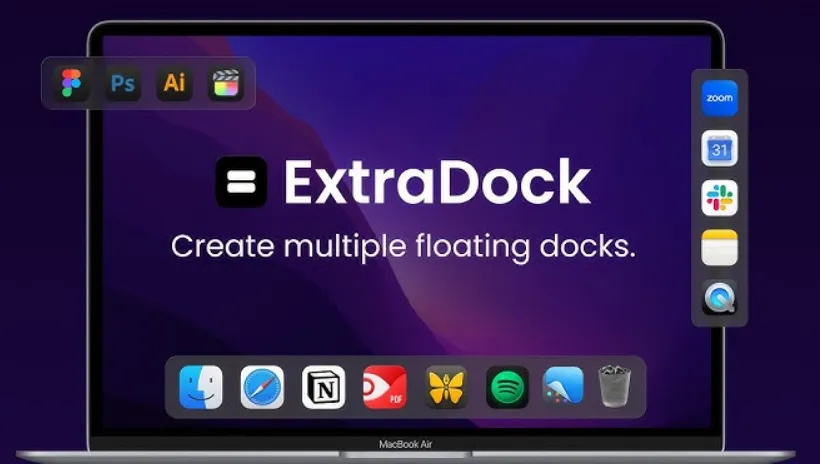Open Finder in the bottom dock
The image size is (820, 464).
coord(201,387)
